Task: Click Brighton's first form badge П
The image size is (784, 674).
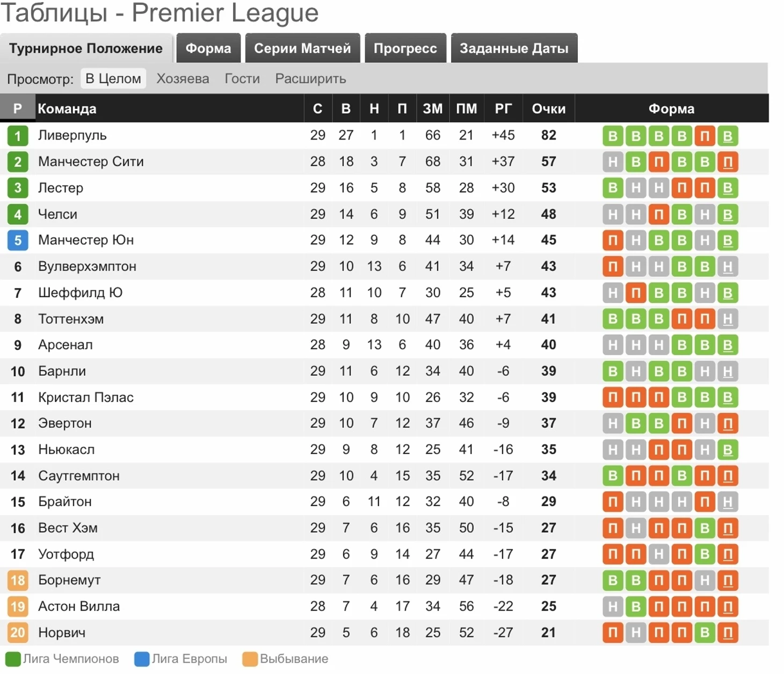Action: click(613, 502)
